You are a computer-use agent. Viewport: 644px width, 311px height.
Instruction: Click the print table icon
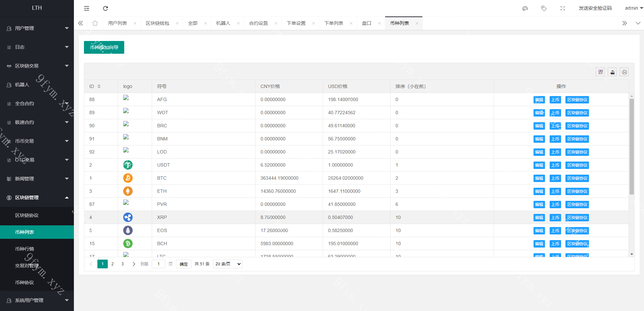point(624,72)
